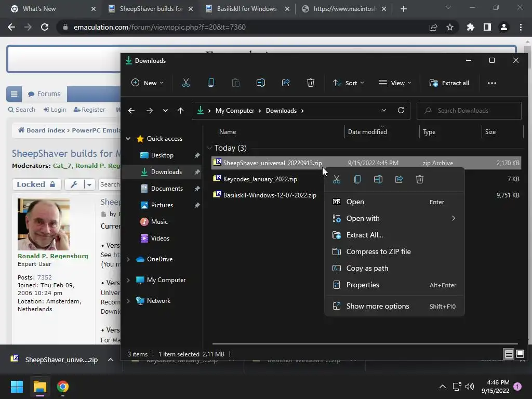Reload the Chrome page
Screen dimensions: 532x399
(45, 27)
